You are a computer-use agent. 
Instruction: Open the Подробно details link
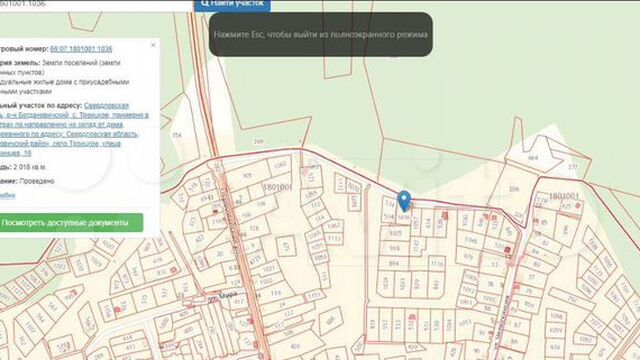tap(7, 195)
